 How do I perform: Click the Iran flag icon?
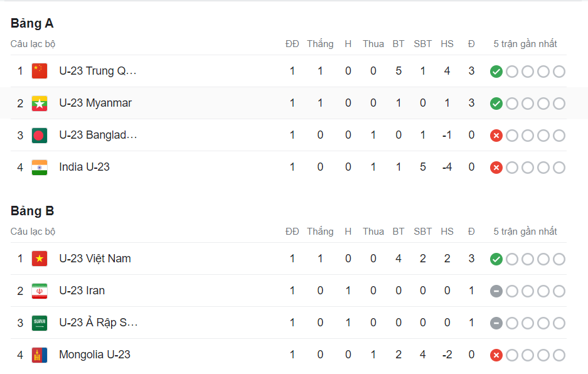click(x=40, y=291)
